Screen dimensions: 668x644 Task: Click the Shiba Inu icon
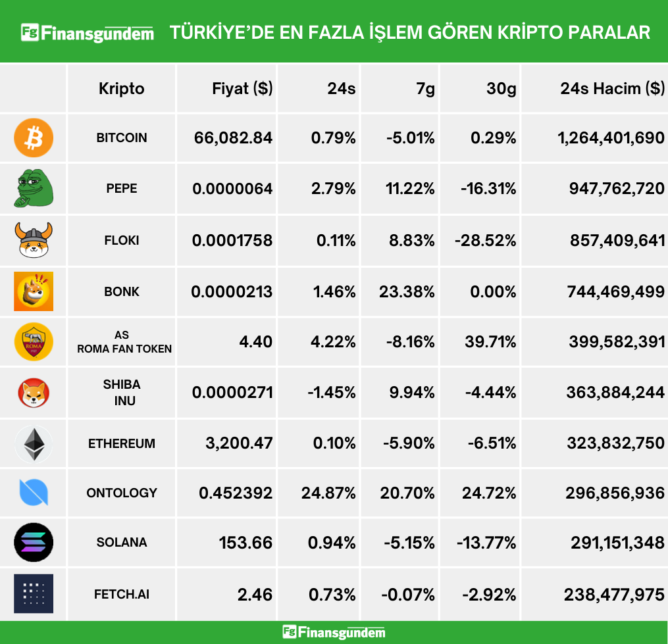(x=34, y=393)
